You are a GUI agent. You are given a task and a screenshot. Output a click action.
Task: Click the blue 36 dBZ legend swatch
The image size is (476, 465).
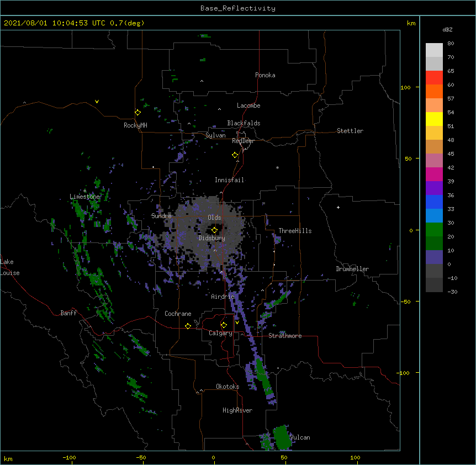434,202
